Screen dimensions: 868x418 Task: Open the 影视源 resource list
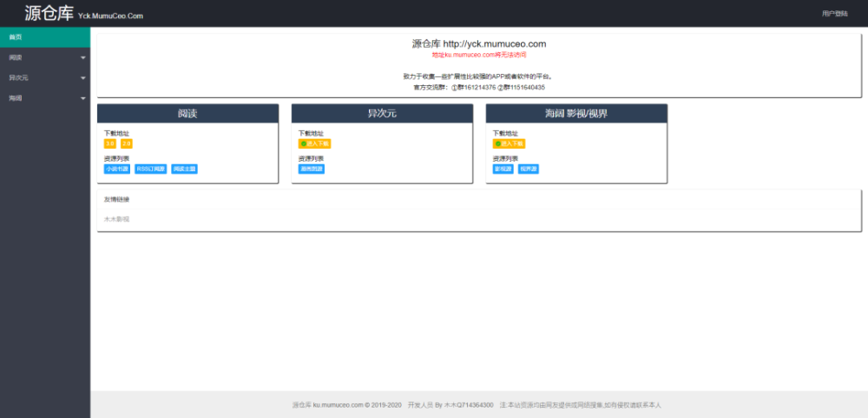(x=503, y=169)
